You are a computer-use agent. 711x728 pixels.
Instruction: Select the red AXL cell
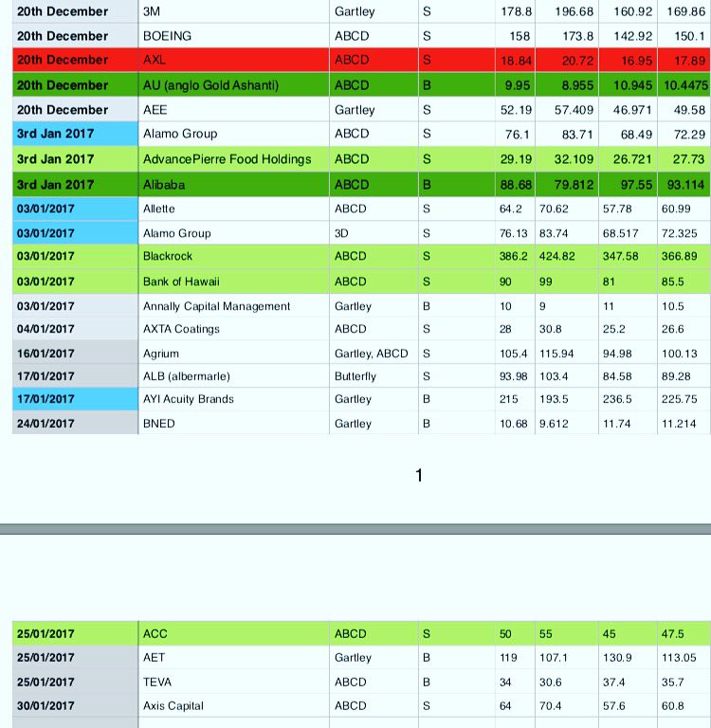pyautogui.click(x=233, y=60)
